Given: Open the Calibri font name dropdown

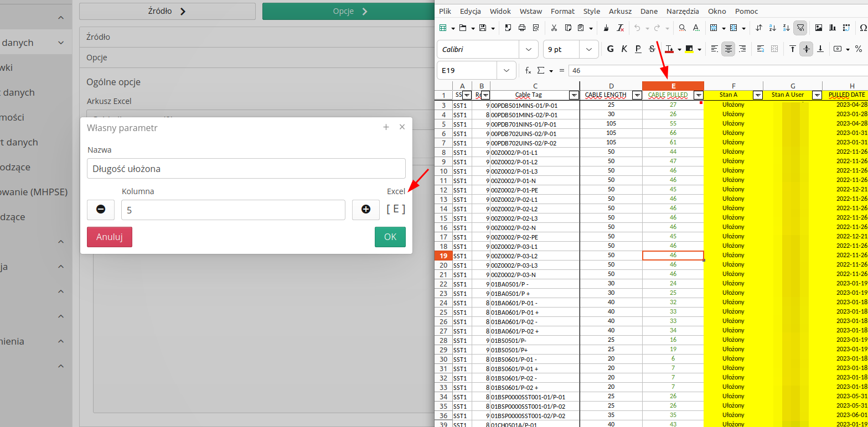Looking at the screenshot, I should tap(528, 49).
